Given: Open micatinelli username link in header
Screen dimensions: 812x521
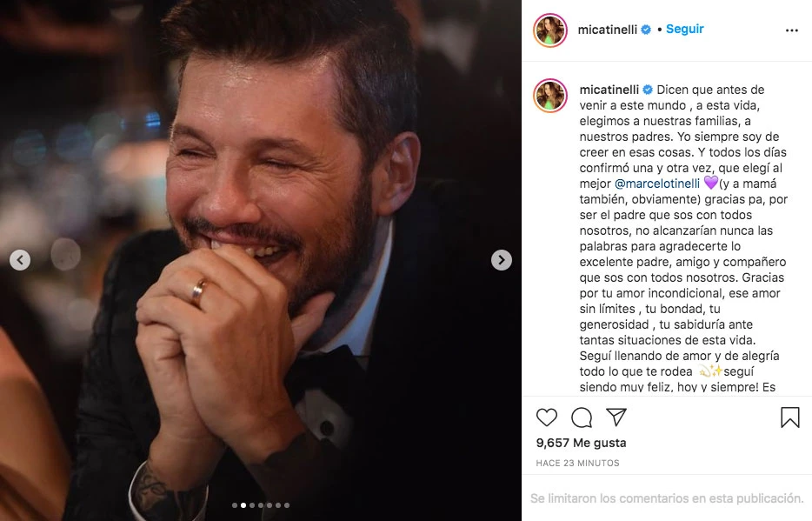Looking at the screenshot, I should (608, 30).
